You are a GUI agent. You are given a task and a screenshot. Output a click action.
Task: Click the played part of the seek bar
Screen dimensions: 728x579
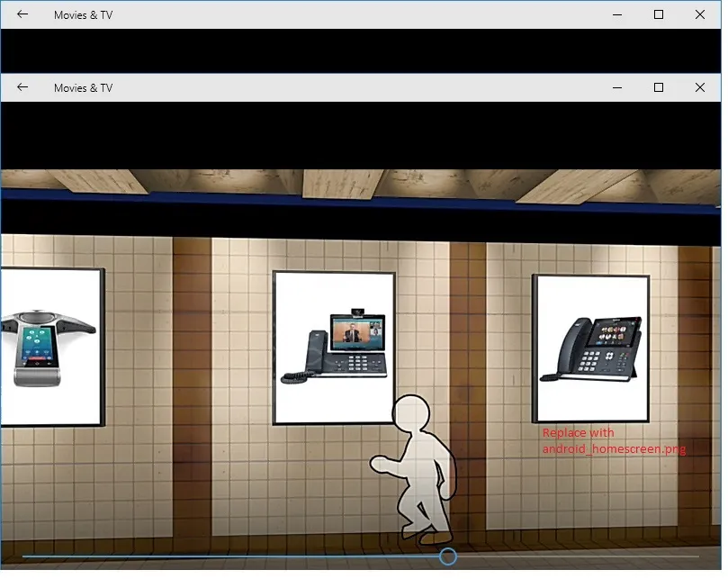coord(225,556)
